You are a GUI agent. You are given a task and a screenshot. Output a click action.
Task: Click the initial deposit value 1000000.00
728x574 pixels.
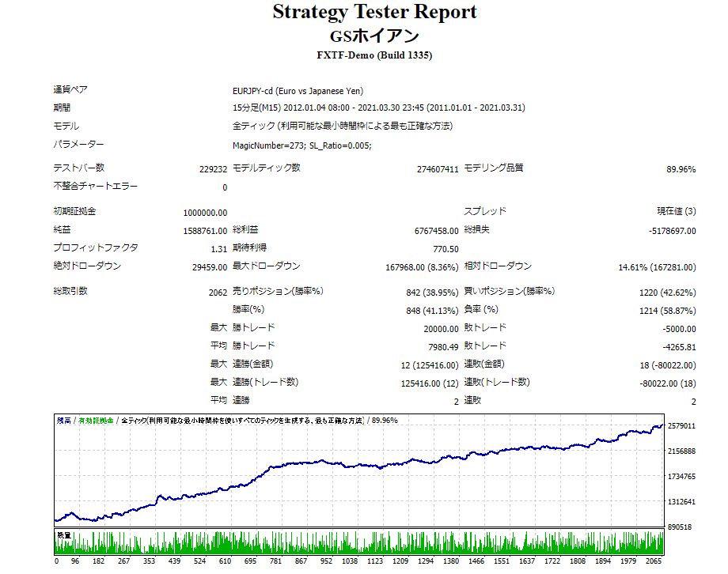[205, 213]
